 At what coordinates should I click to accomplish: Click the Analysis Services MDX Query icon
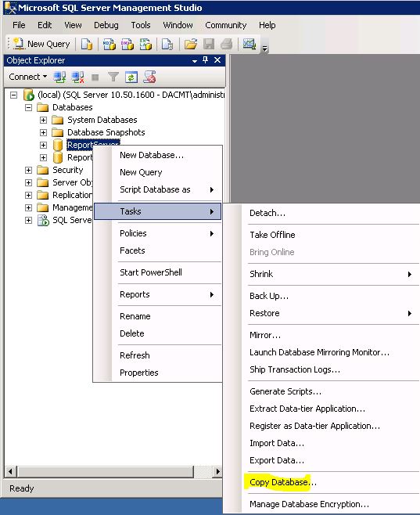coord(109,44)
